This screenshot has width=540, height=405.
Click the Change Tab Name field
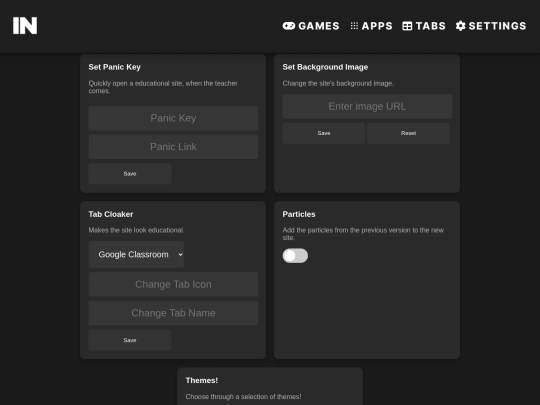173,313
